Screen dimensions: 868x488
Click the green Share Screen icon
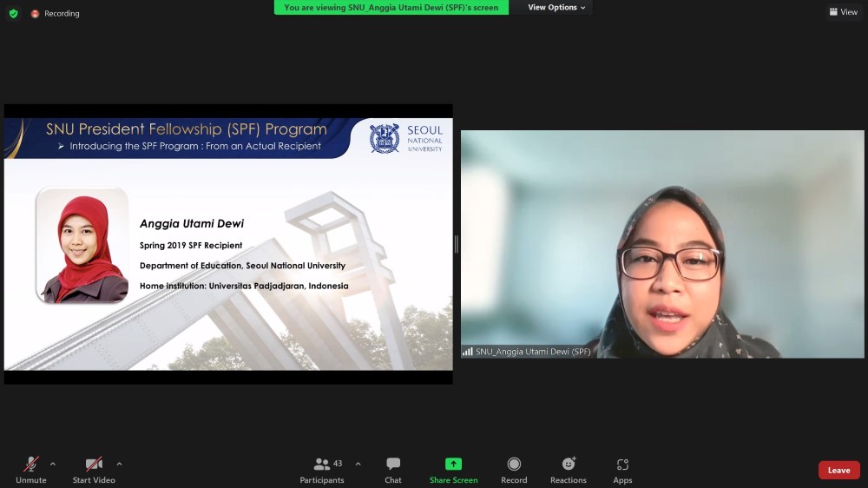pyautogui.click(x=453, y=465)
